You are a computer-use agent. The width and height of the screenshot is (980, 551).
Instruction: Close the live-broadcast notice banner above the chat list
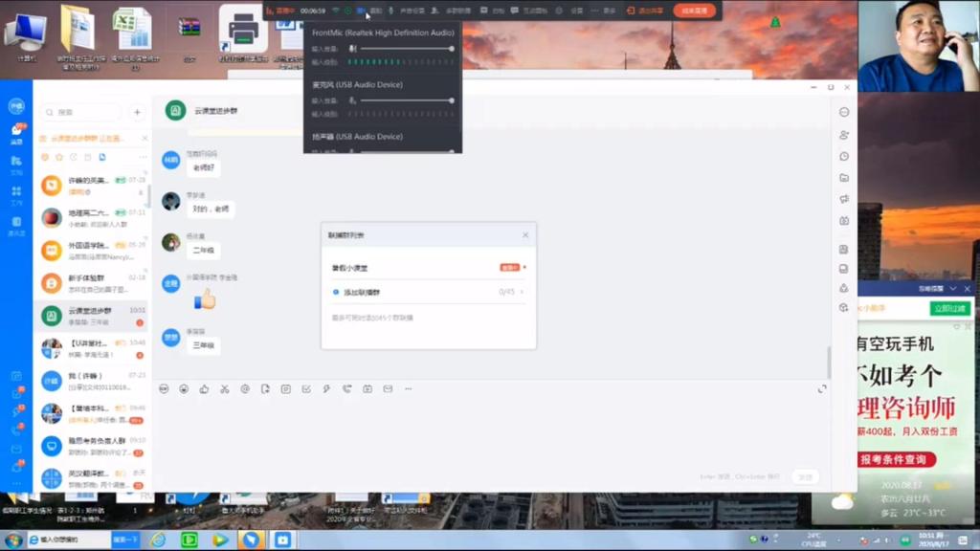point(145,138)
